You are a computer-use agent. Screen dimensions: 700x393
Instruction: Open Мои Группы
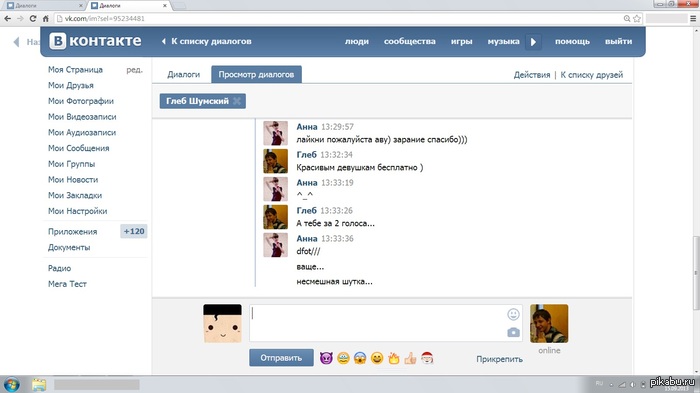[71, 164]
